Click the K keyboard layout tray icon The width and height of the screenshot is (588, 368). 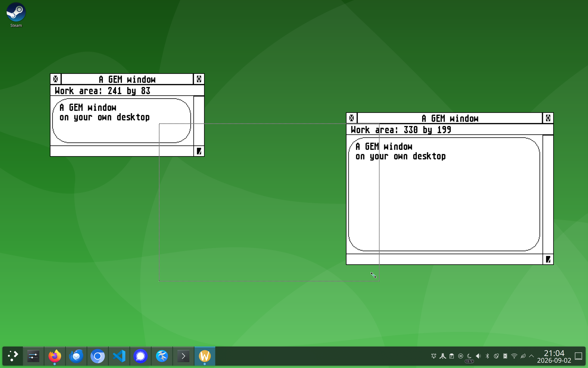pyautogui.click(x=505, y=356)
